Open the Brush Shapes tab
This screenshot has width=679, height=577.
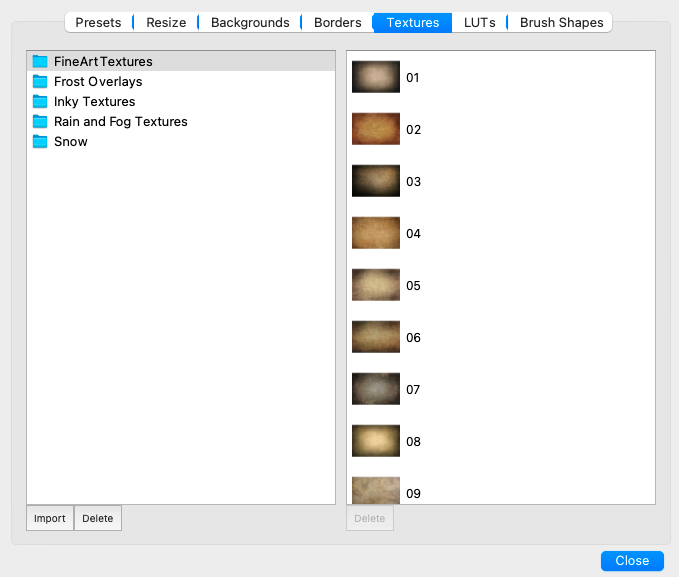561,22
